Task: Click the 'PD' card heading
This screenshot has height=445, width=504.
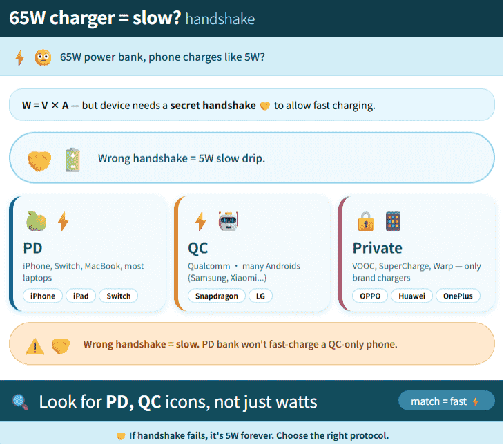Action: pos(32,248)
